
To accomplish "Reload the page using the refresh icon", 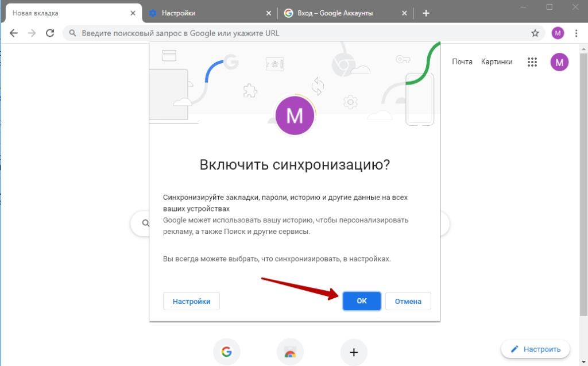I will click(x=50, y=33).
